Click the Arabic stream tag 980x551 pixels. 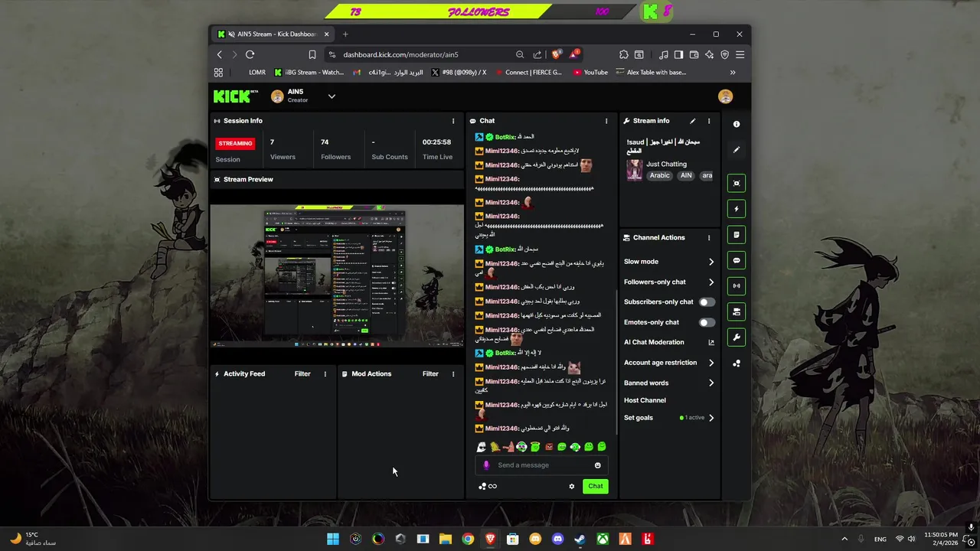click(x=660, y=175)
